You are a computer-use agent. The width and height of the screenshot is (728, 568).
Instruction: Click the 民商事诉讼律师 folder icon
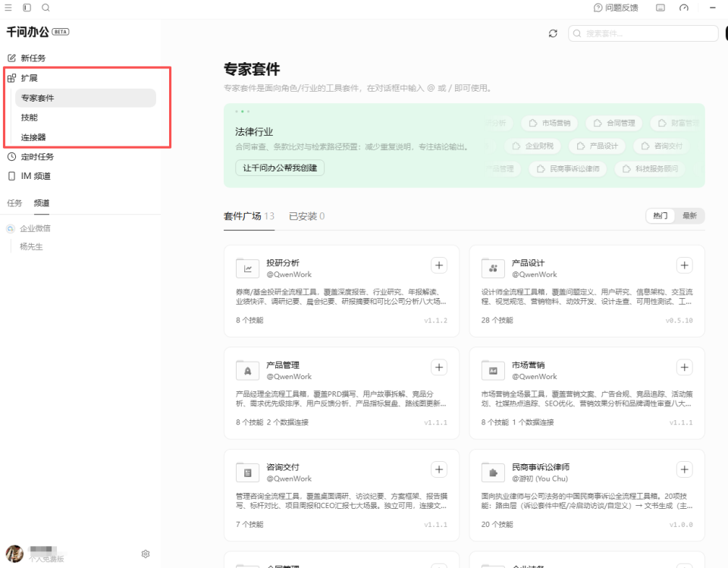493,472
